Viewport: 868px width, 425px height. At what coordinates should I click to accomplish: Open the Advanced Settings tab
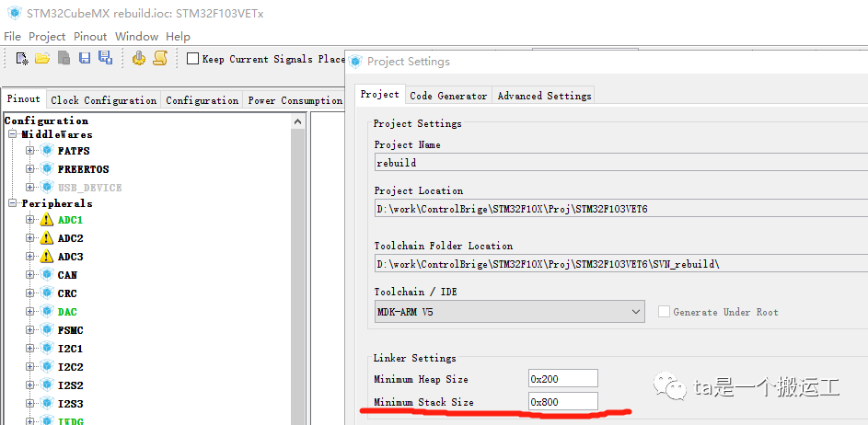544,96
